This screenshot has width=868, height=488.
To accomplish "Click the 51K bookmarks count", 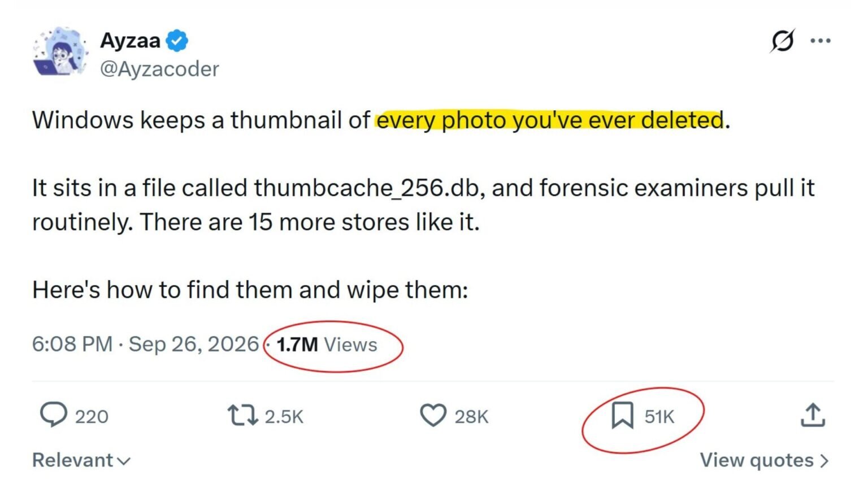I will pyautogui.click(x=659, y=417).
